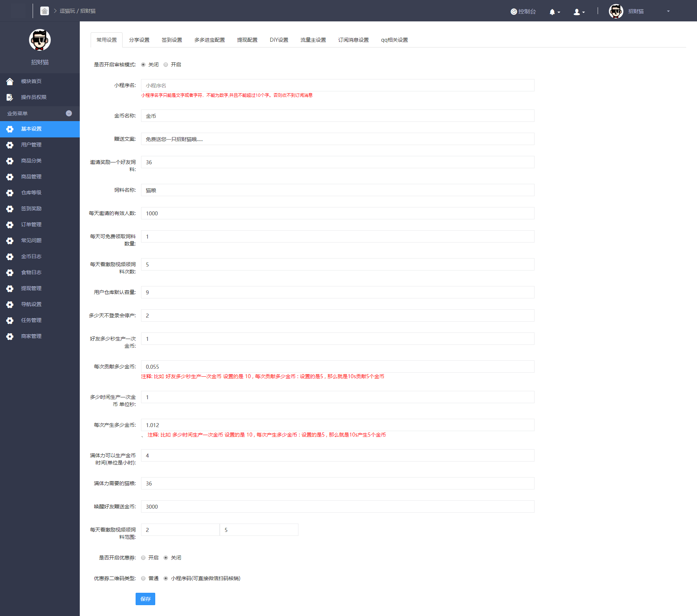Viewport: 697px width, 616px height.
Task: Select 关闭 for 优惠券
Action: (x=166, y=558)
